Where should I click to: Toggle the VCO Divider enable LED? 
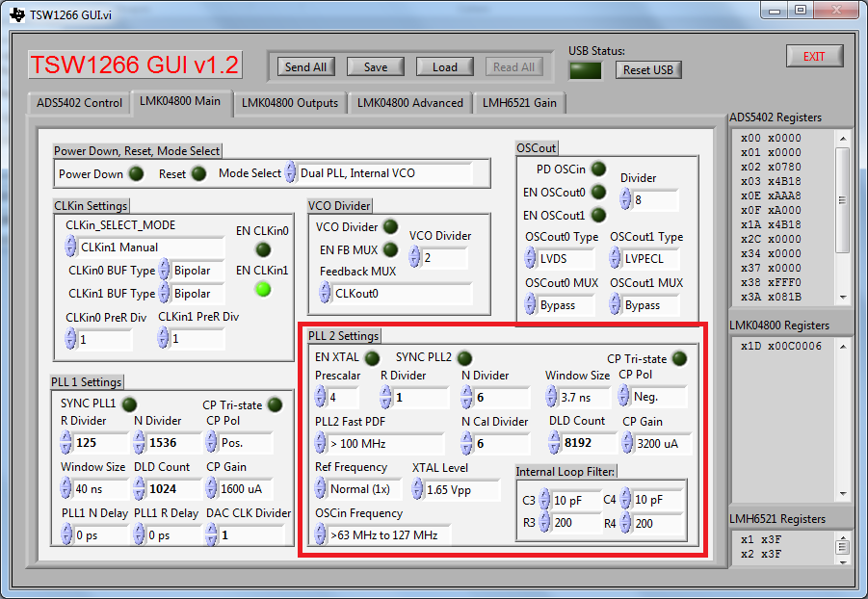tap(390, 226)
